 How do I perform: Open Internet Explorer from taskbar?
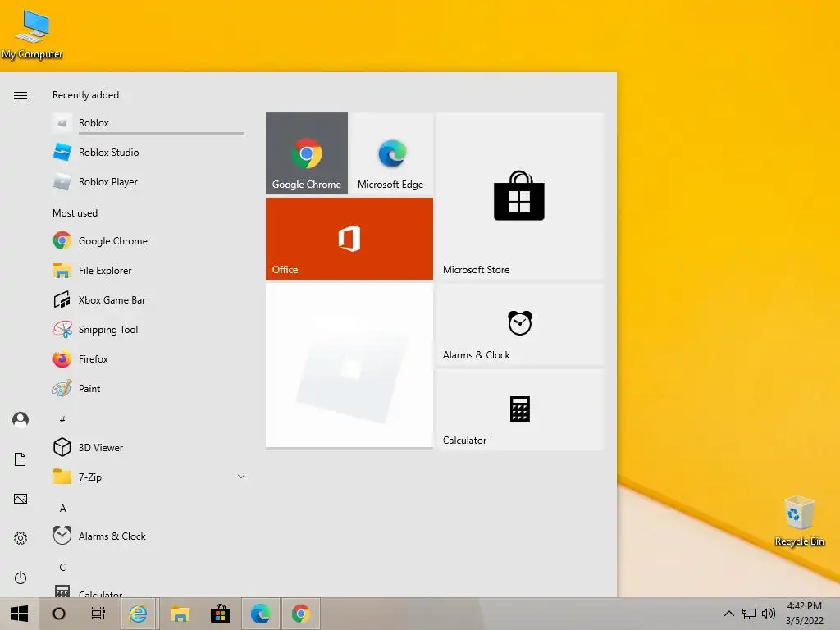click(x=138, y=614)
